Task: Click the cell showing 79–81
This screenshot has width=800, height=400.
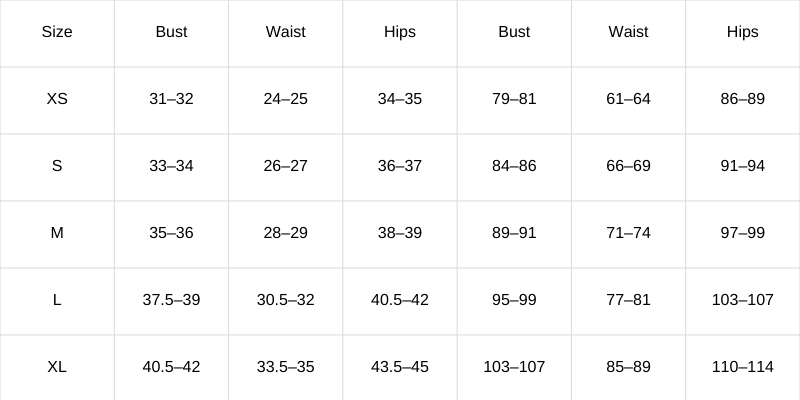Action: pos(514,98)
